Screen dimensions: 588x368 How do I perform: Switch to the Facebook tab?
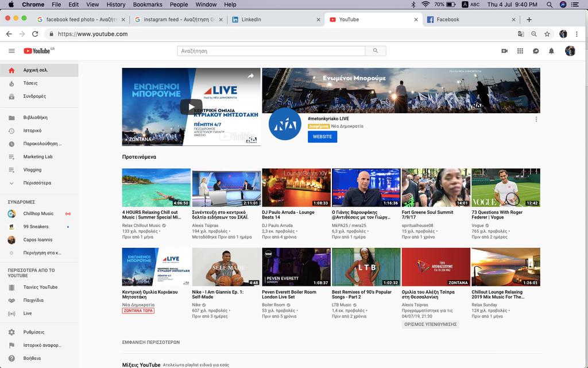(471, 20)
